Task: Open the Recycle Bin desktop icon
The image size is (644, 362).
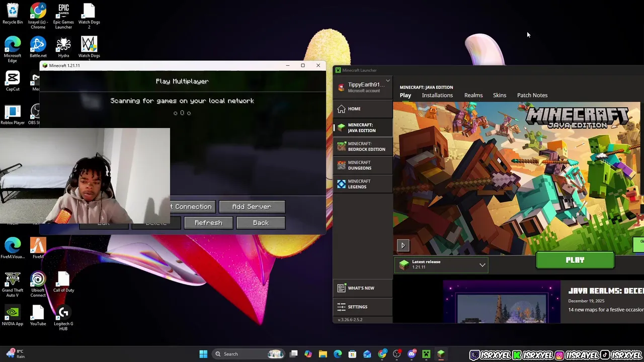Action: point(13,14)
